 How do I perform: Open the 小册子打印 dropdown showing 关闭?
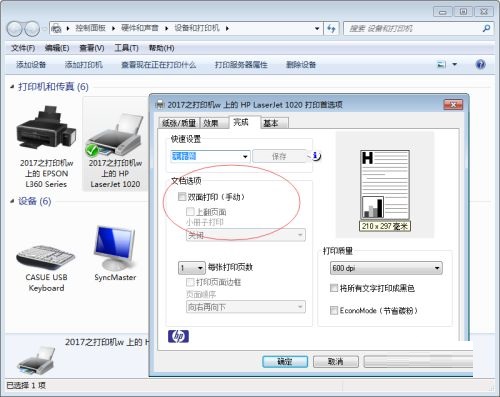coord(246,235)
